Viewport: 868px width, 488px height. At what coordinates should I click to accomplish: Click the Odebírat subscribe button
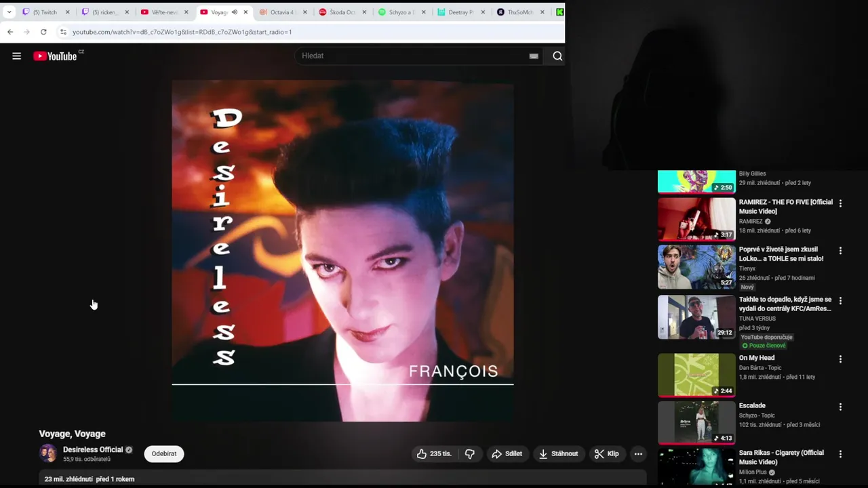tap(164, 454)
